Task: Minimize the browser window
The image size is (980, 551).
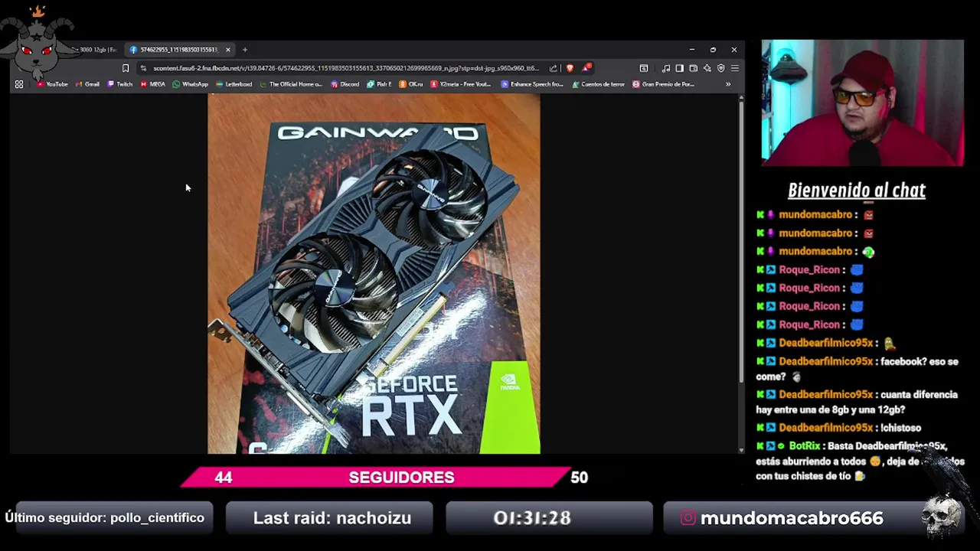Action: (691, 50)
